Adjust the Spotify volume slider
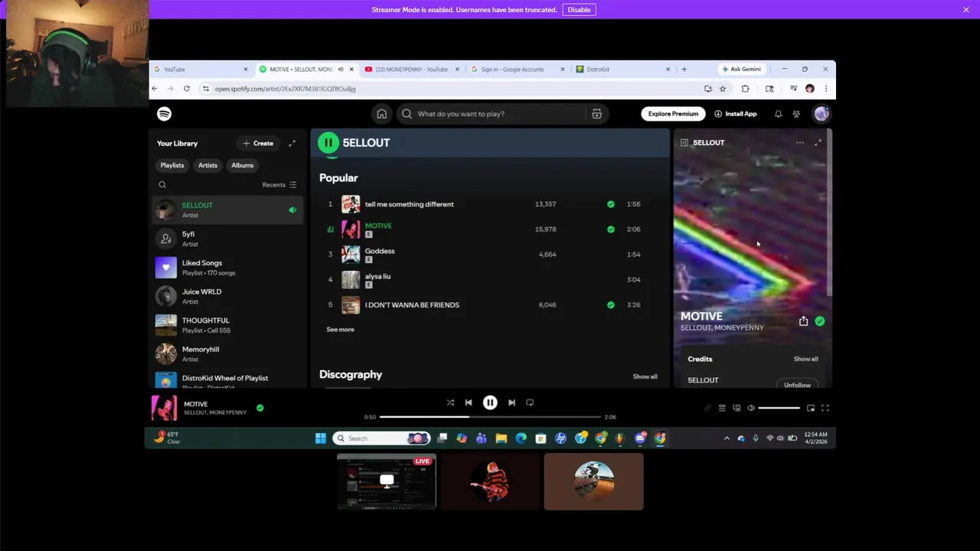The image size is (980, 551). (779, 408)
